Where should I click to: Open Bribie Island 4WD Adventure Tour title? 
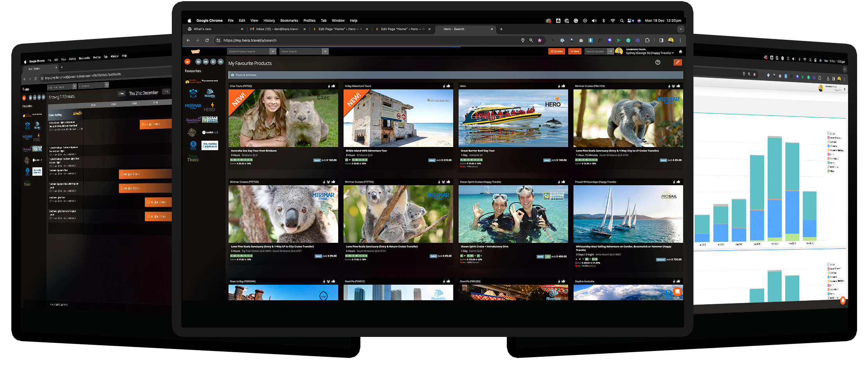coord(366,151)
